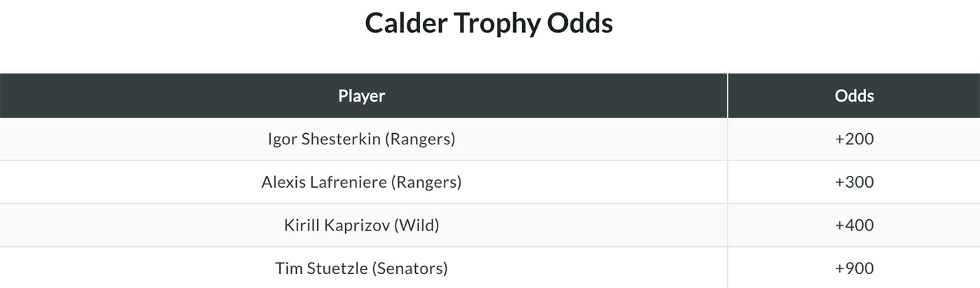This screenshot has height=288, width=980.
Task: Click the Alexis Lafreniere player cell
Action: point(362,183)
